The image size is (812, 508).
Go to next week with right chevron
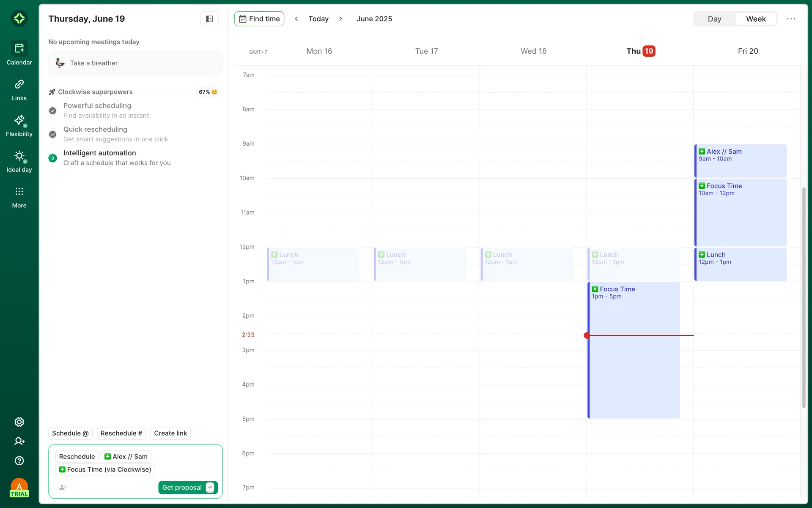340,19
